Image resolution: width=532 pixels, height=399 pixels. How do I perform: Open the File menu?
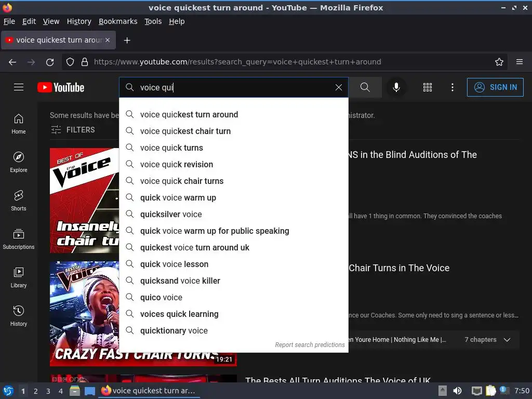coord(9,21)
